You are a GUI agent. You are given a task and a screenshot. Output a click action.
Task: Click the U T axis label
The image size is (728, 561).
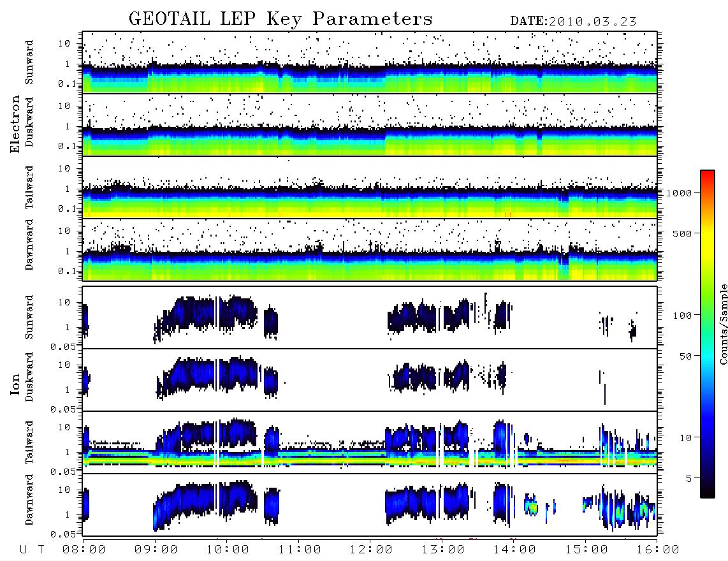(x=32, y=550)
